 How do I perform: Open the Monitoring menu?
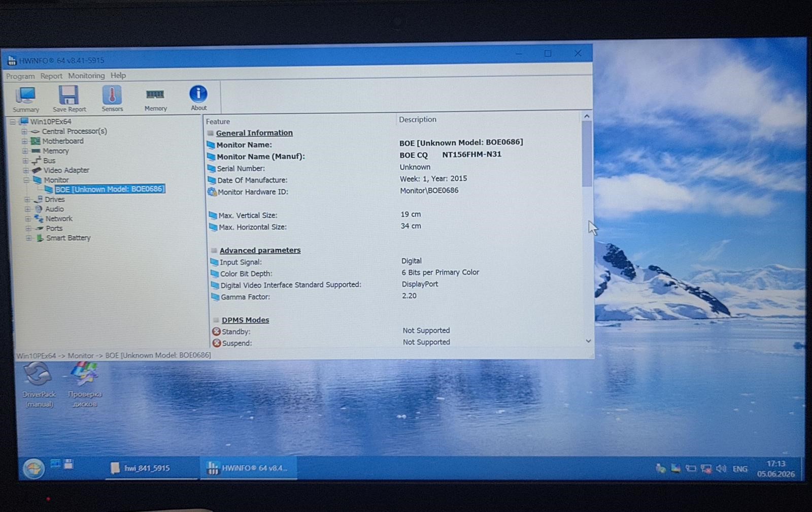pyautogui.click(x=86, y=76)
